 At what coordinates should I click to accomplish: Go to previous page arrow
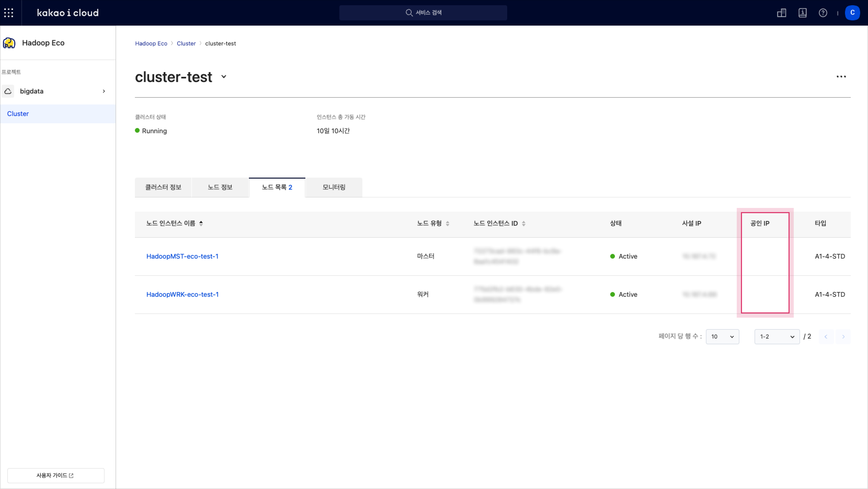826,336
